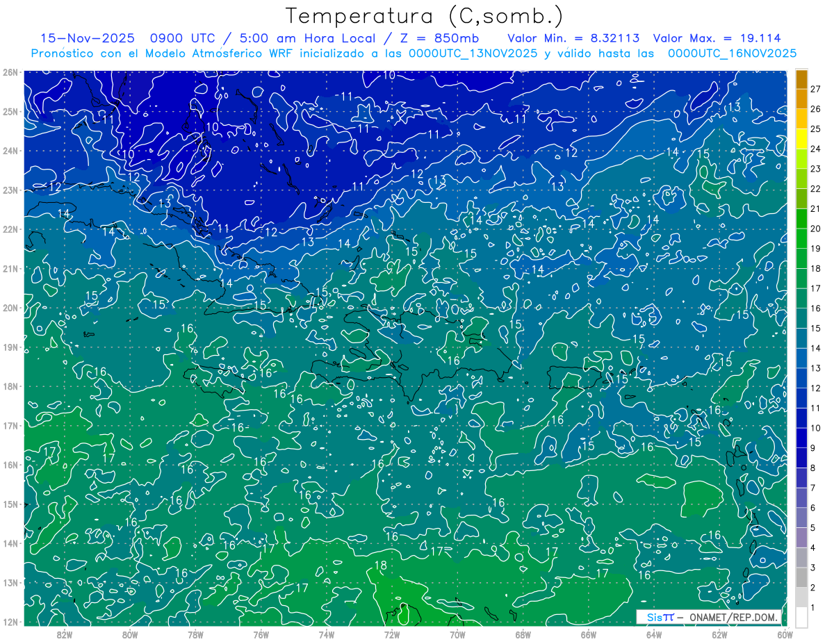This screenshot has height=644, width=834.
Task: Click the "19N" latitude axis label
Action: [x=10, y=347]
